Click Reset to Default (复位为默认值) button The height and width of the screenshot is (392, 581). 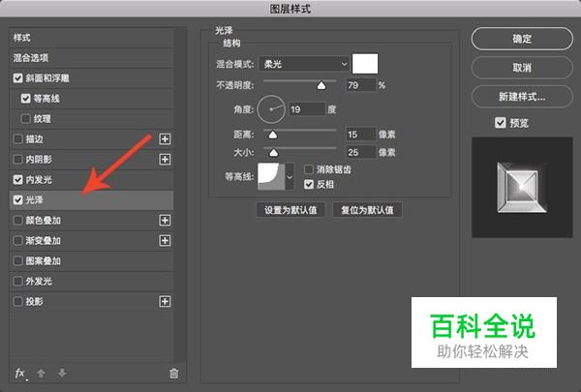click(x=367, y=210)
